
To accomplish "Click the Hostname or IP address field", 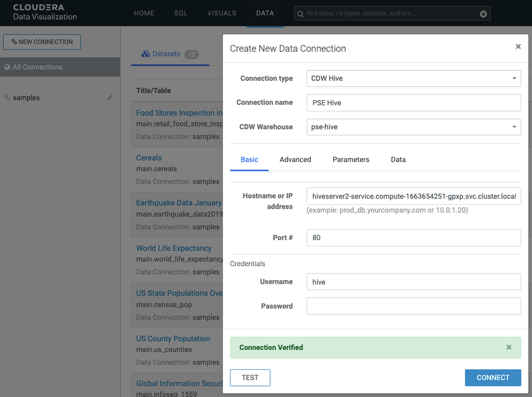I will (x=414, y=196).
